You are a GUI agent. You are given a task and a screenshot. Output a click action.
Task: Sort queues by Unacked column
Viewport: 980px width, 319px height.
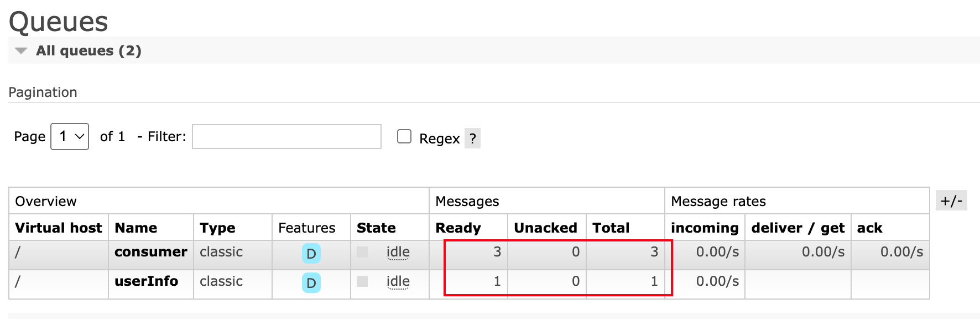coord(545,228)
